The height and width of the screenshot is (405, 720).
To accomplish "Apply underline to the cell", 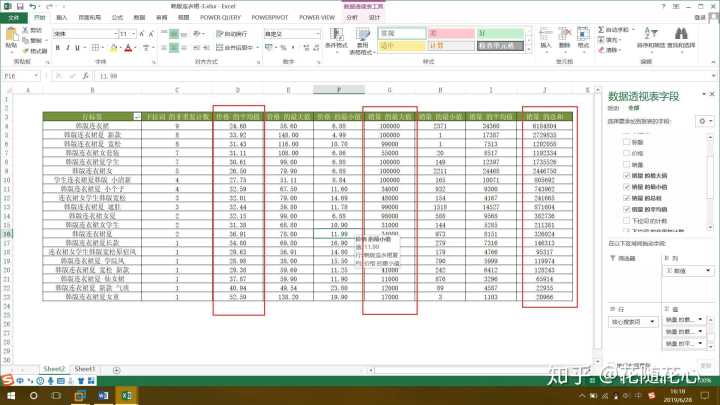I will tap(77, 47).
